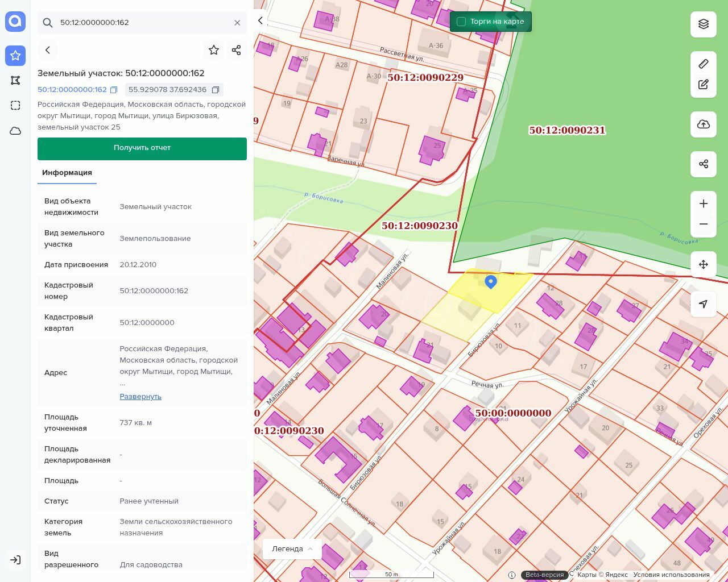Collapse the left information panel
The width and height of the screenshot is (728, 582).
tap(260, 20)
